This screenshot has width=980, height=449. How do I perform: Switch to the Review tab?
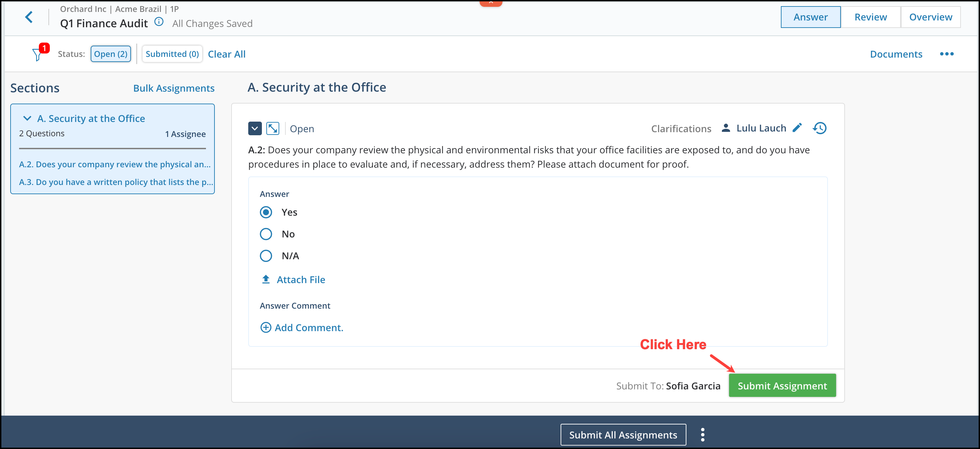(x=871, y=17)
